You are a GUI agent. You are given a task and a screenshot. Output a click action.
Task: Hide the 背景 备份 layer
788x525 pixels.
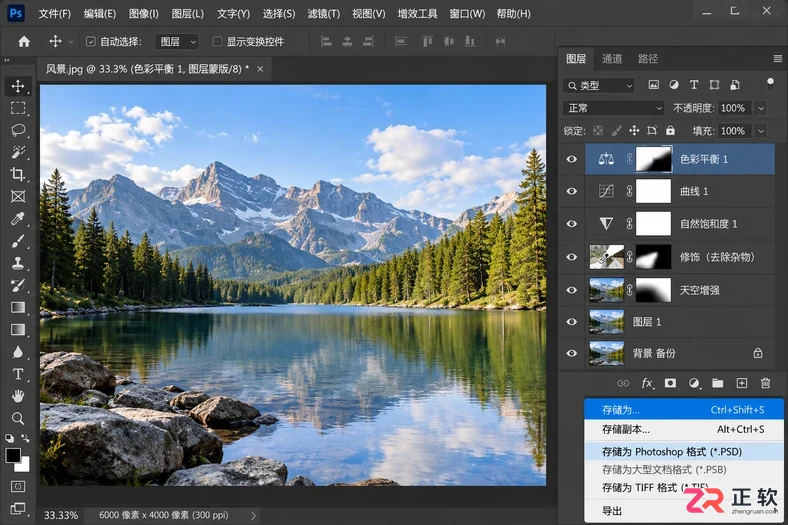[571, 354]
